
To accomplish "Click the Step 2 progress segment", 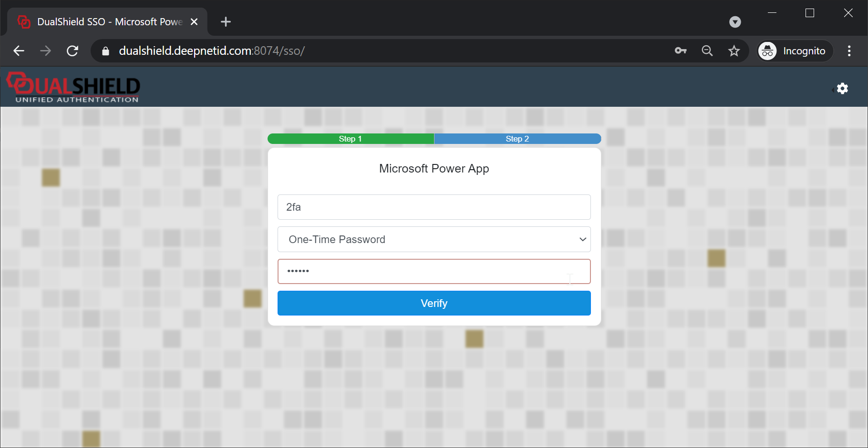I will pos(517,139).
